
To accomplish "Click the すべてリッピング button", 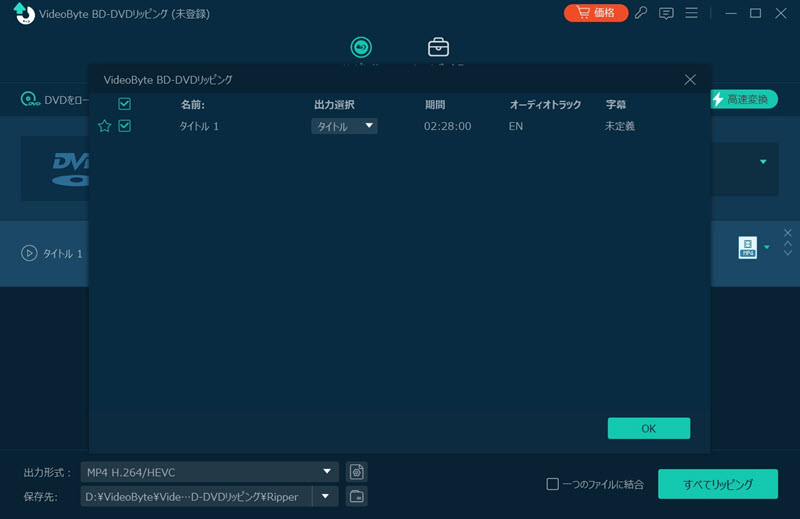I will [717, 484].
